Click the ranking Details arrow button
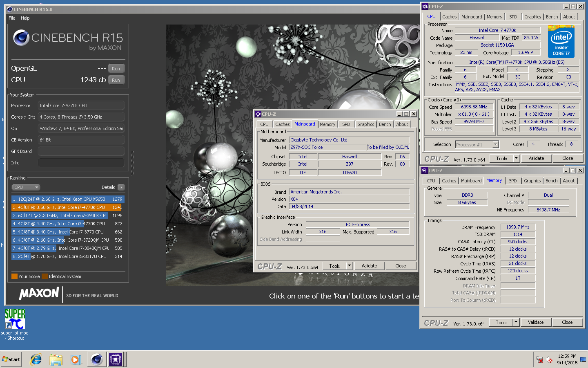This screenshot has width=588, height=368. tap(121, 187)
